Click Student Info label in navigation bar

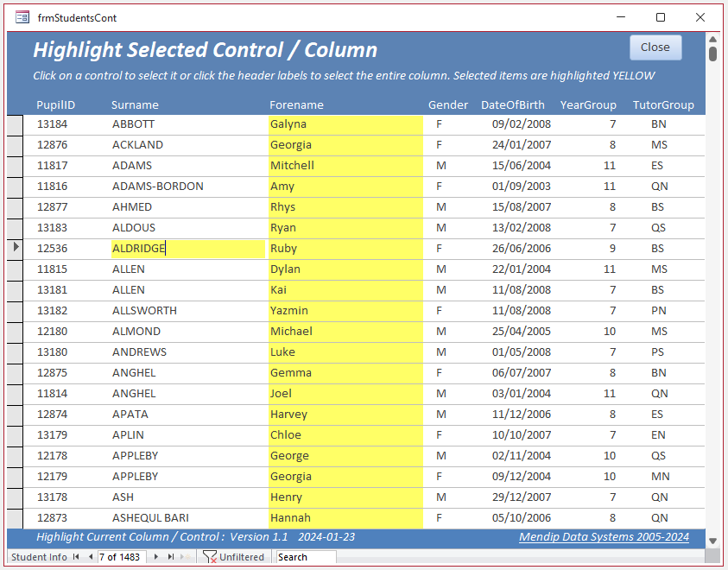pos(39,556)
